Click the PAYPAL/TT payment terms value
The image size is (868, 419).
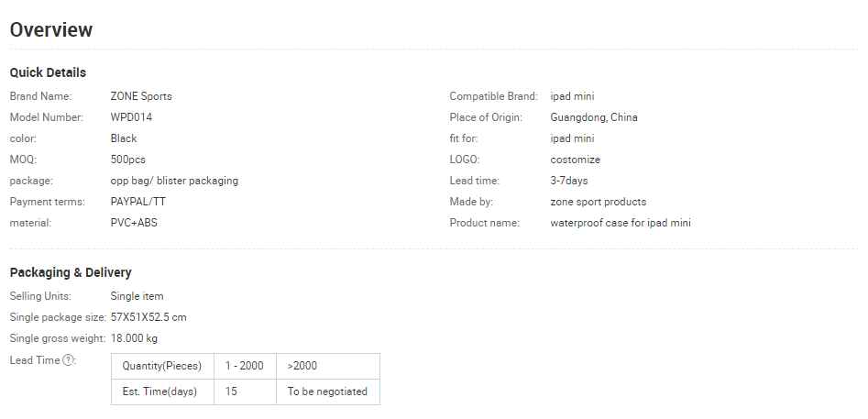click(137, 202)
